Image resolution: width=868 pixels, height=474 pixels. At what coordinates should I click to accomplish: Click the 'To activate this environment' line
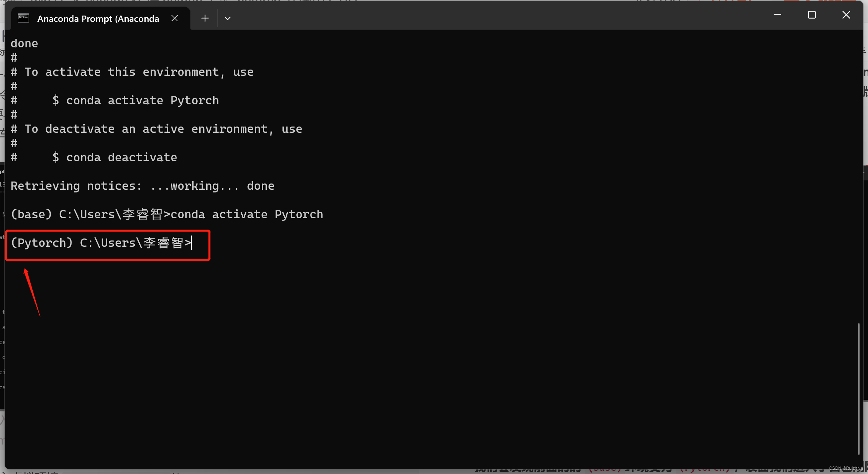point(132,72)
